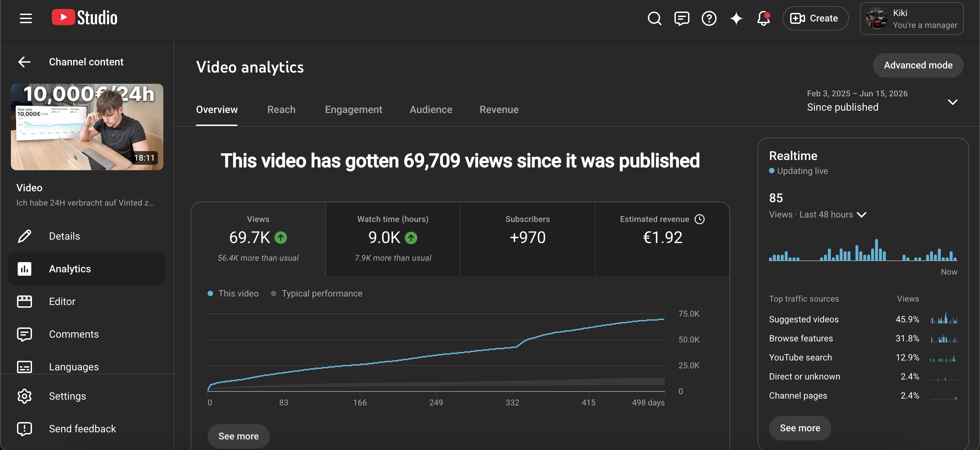Image resolution: width=980 pixels, height=450 pixels.
Task: Click Send feedback in the sidebar
Action: (87, 429)
